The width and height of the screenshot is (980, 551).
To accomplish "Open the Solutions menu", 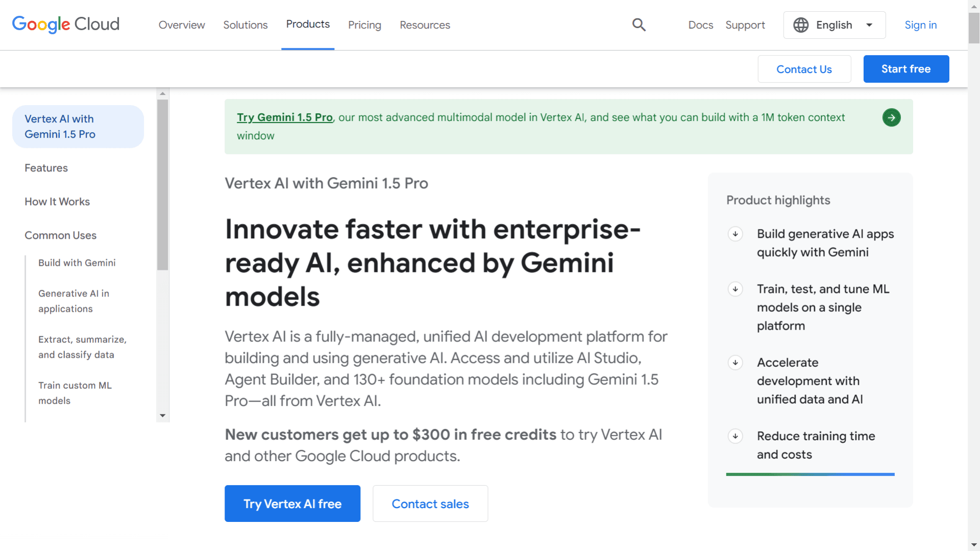I will 245,24.
